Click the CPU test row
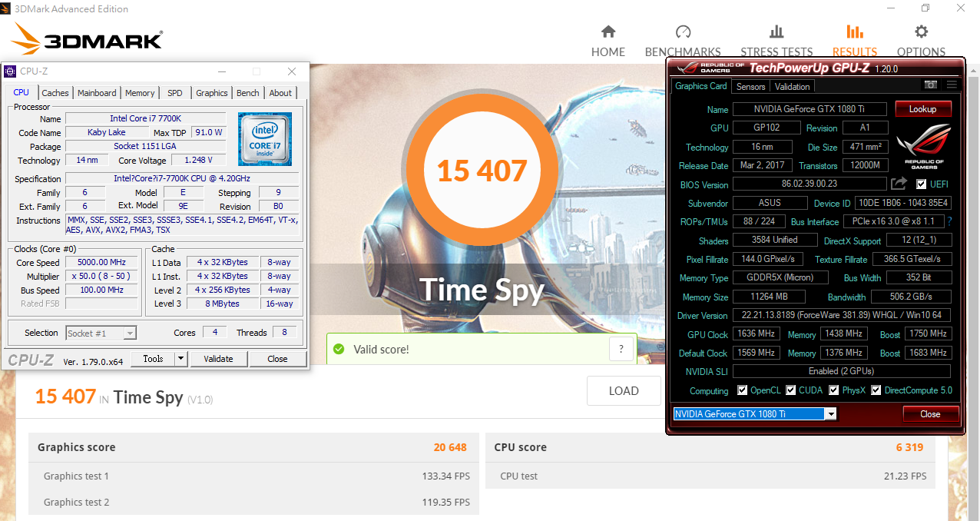Screen dimensions: 980x521 (x=710, y=476)
